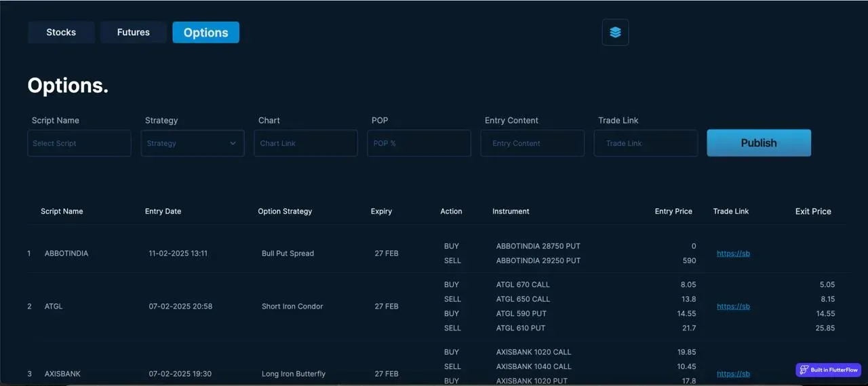
Task: Click the Short Iron Condor cell
Action: pyautogui.click(x=292, y=306)
